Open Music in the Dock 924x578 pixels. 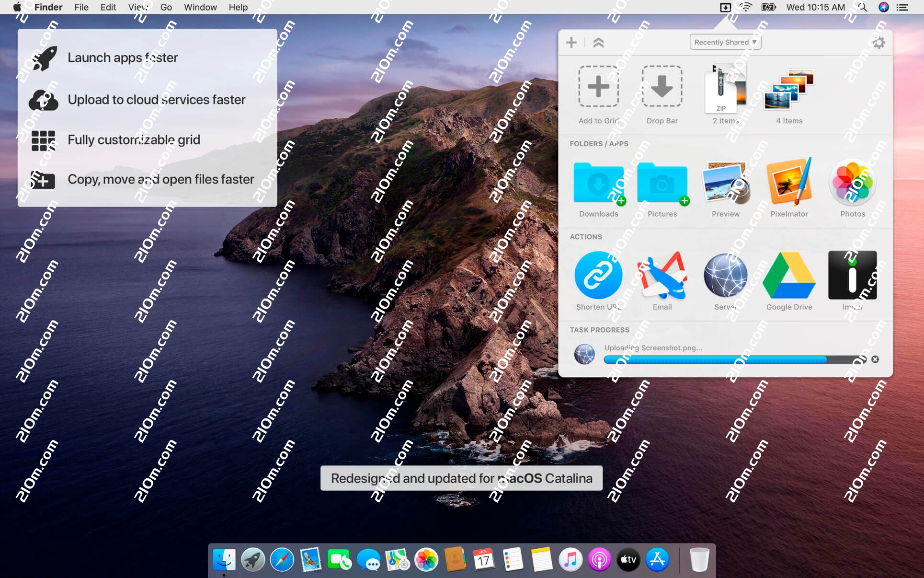click(x=570, y=559)
